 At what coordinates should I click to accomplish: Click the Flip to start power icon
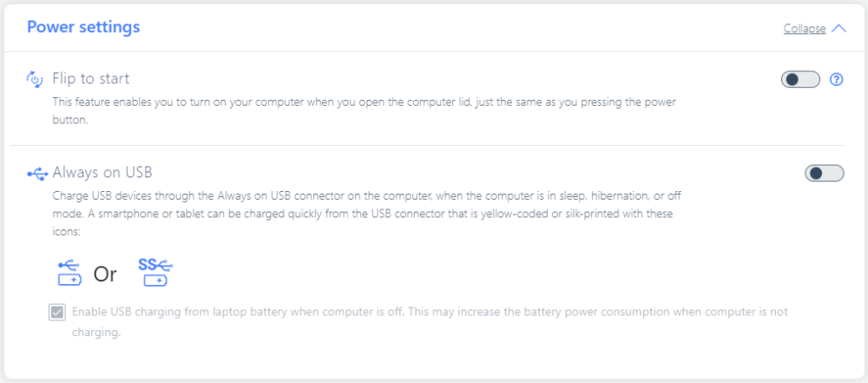click(x=36, y=79)
